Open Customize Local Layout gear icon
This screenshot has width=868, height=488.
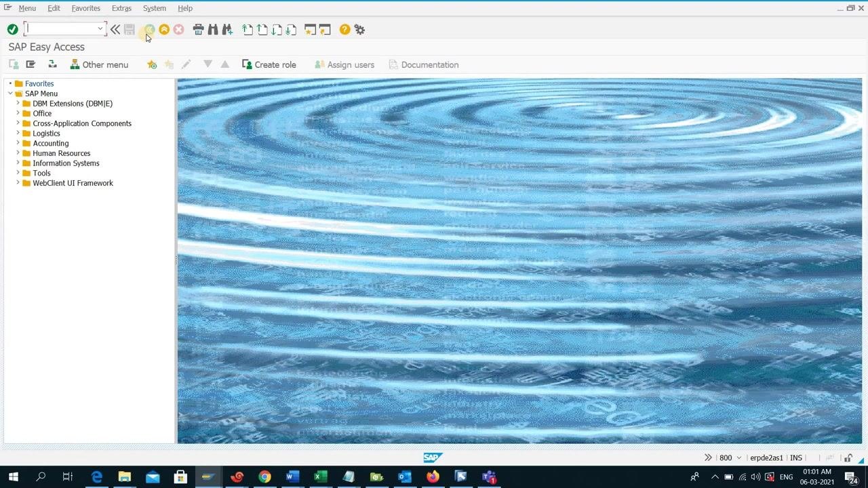[359, 29]
